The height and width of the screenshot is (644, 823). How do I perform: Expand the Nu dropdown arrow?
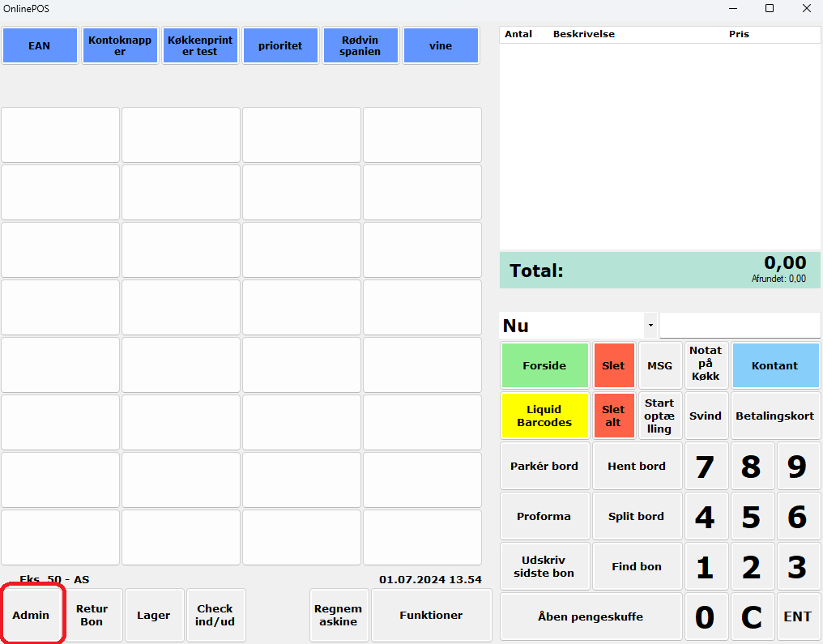pos(650,326)
